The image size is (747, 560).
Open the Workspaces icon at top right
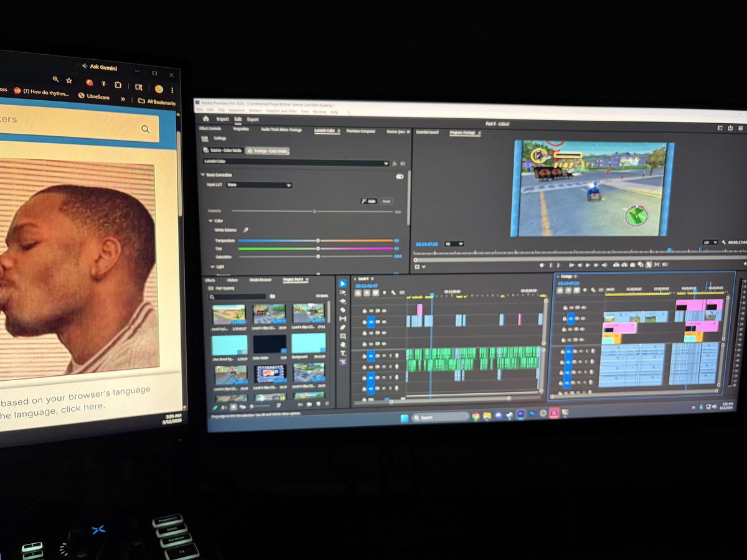click(720, 128)
